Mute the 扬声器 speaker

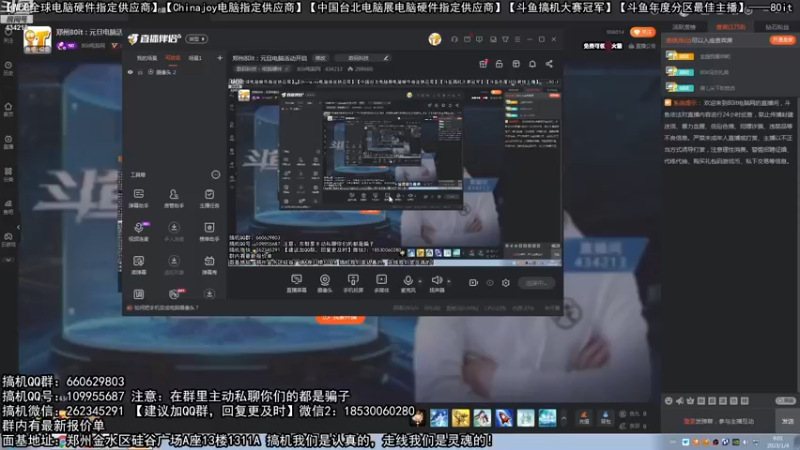(437, 283)
